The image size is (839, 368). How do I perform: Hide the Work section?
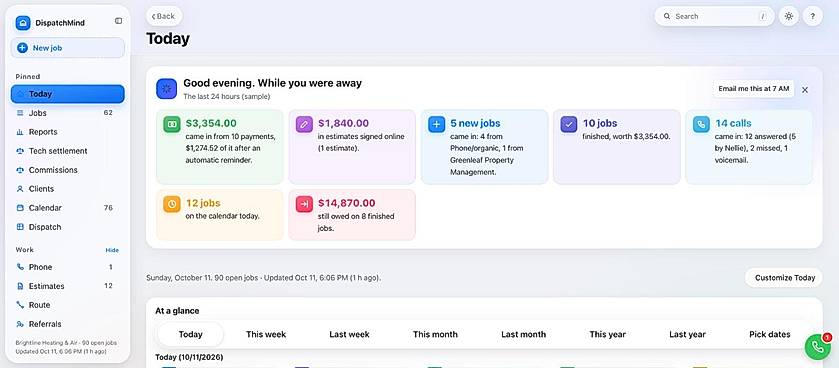pos(112,250)
